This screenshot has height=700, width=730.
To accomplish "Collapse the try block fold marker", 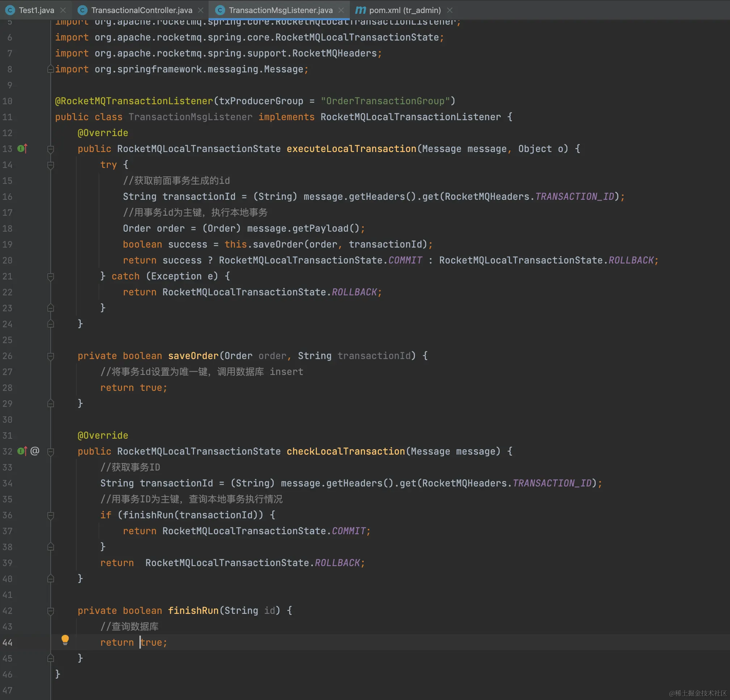I will [x=51, y=165].
